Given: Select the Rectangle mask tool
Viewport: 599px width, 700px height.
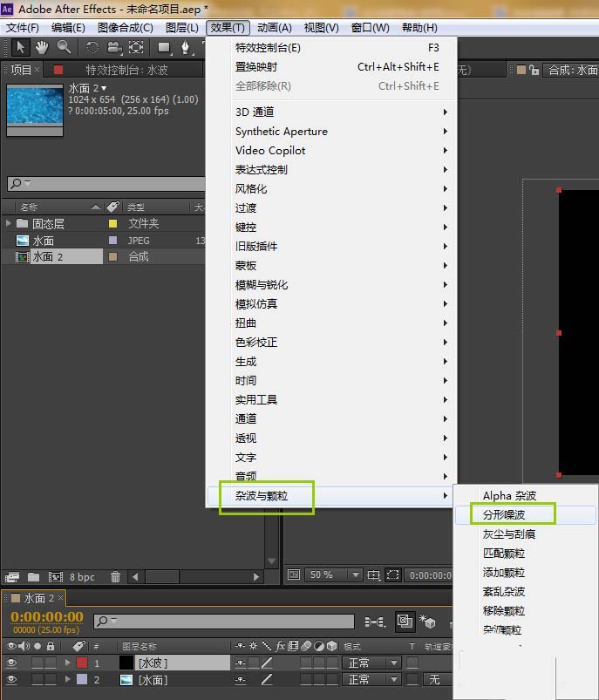Looking at the screenshot, I should [164, 47].
